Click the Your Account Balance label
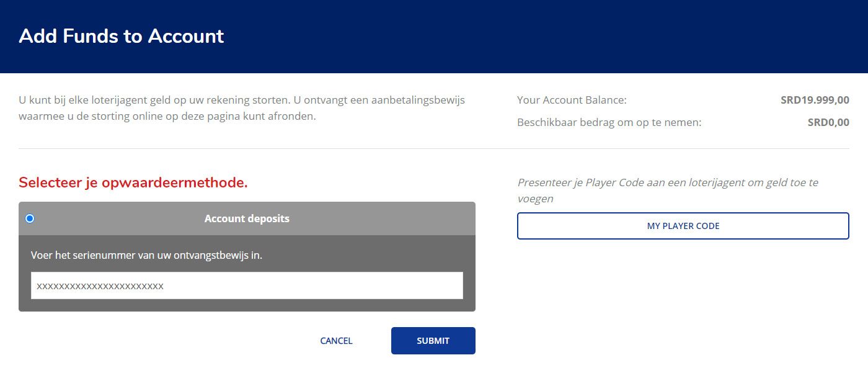868x373 pixels. coord(572,100)
